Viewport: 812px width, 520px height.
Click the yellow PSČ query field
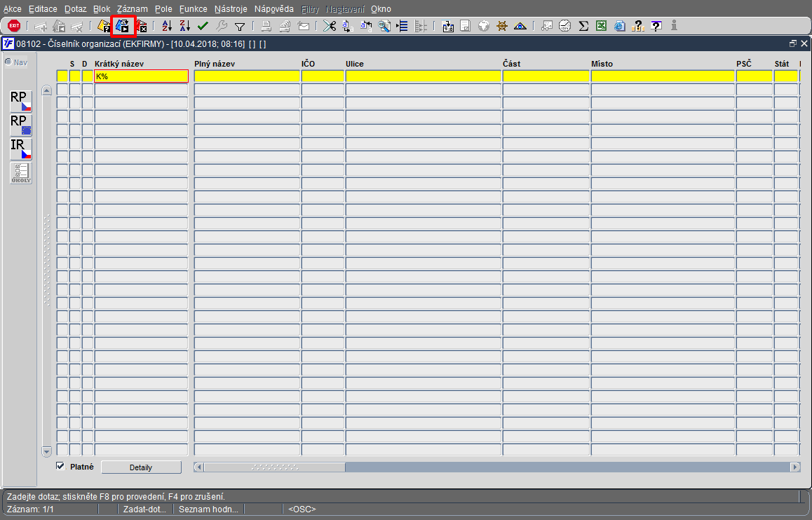pos(754,76)
